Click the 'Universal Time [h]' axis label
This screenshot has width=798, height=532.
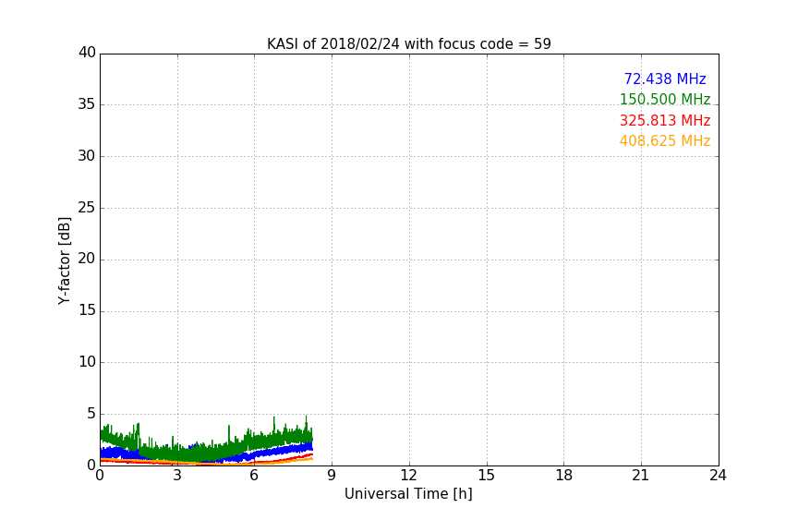408,494
